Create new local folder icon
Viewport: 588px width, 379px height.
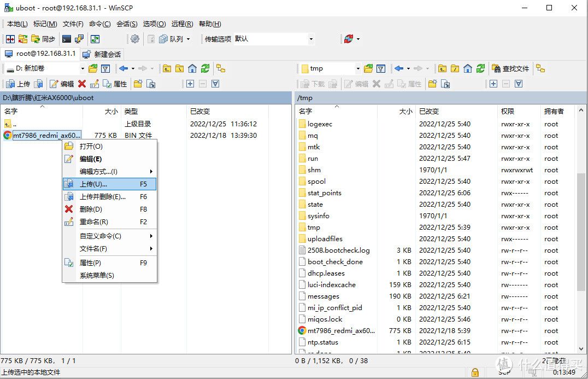click(x=138, y=84)
